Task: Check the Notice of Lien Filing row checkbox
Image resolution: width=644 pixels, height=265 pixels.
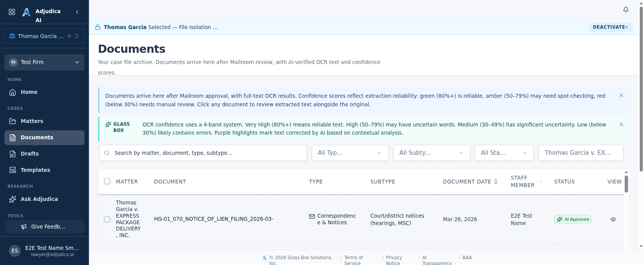Action: (x=107, y=220)
